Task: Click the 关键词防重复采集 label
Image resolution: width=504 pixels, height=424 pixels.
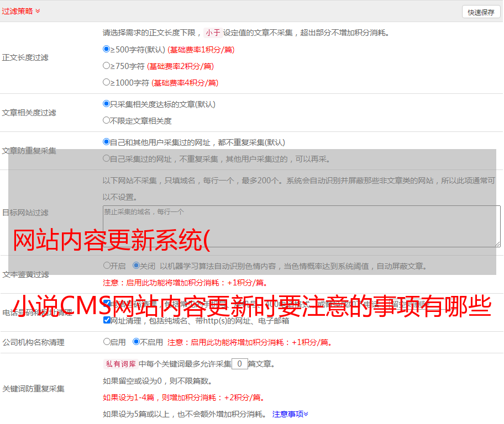Action: [33, 389]
